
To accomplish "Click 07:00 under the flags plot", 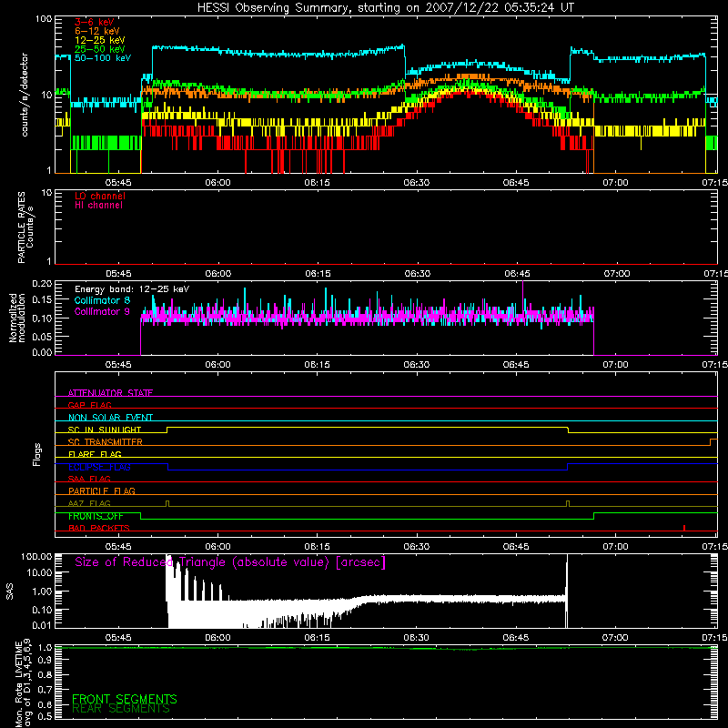I will pos(616,547).
